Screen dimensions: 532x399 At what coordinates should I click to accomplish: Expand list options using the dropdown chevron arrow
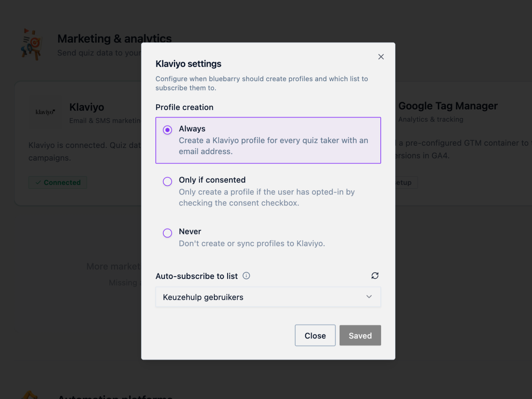(x=369, y=297)
